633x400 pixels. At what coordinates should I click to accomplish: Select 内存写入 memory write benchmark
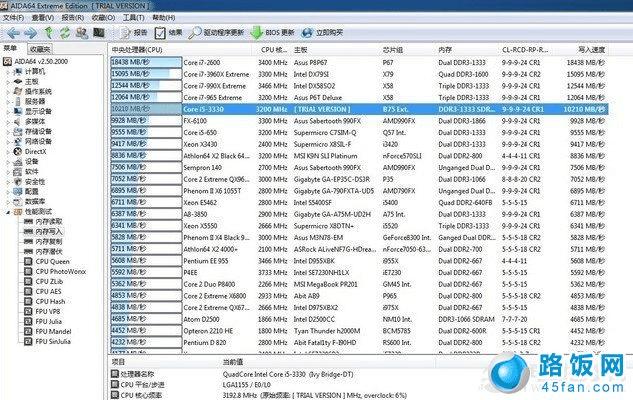click(48, 232)
